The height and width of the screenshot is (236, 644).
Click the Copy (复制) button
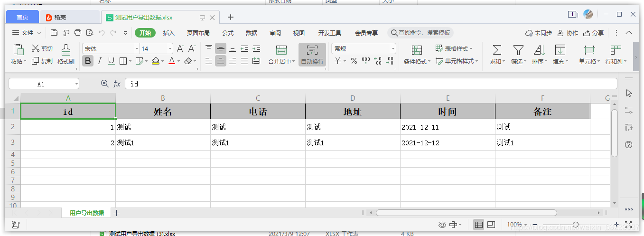tap(42, 61)
